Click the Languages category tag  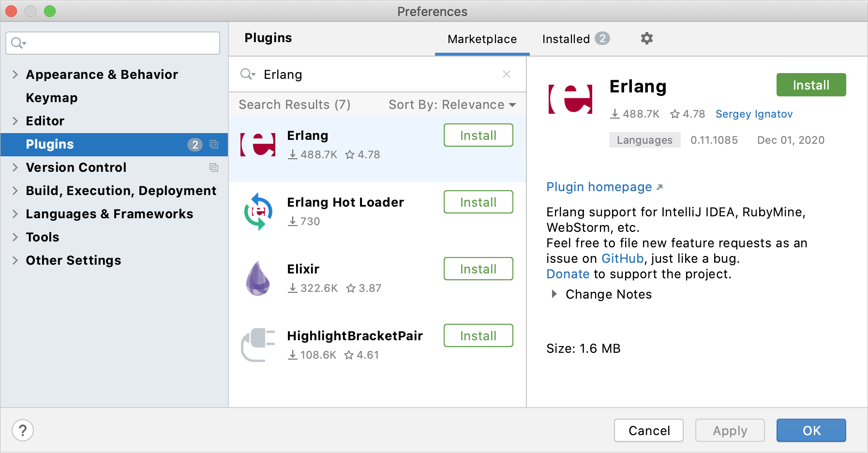coord(645,140)
